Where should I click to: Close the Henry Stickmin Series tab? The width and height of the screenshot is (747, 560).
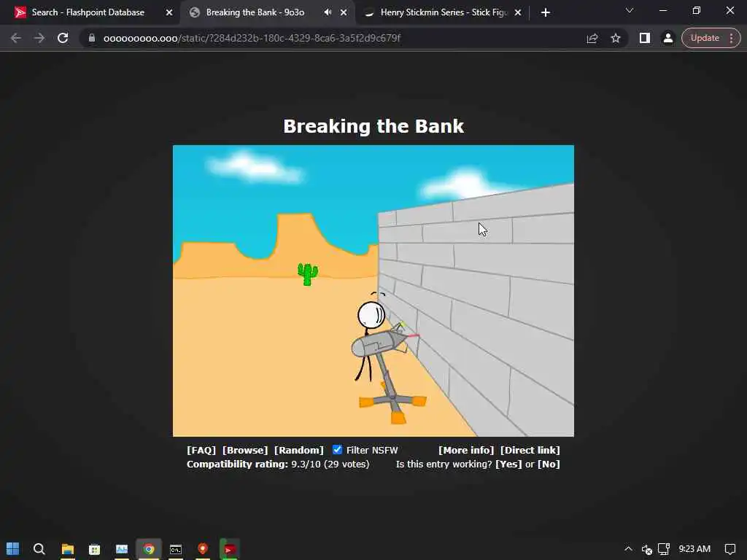tap(518, 13)
